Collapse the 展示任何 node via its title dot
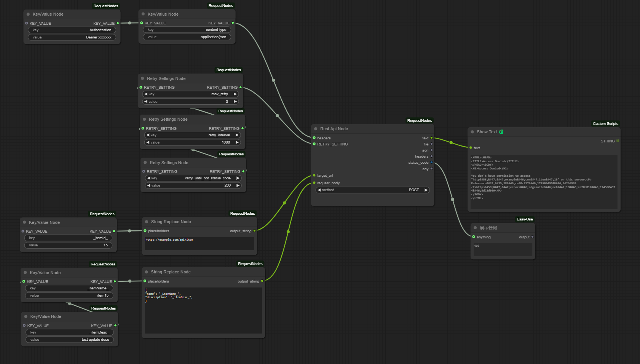The height and width of the screenshot is (364, 640). [475, 228]
